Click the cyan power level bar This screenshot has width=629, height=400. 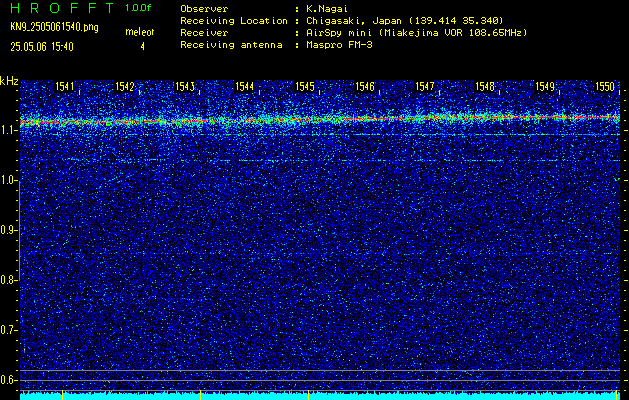coord(320,396)
